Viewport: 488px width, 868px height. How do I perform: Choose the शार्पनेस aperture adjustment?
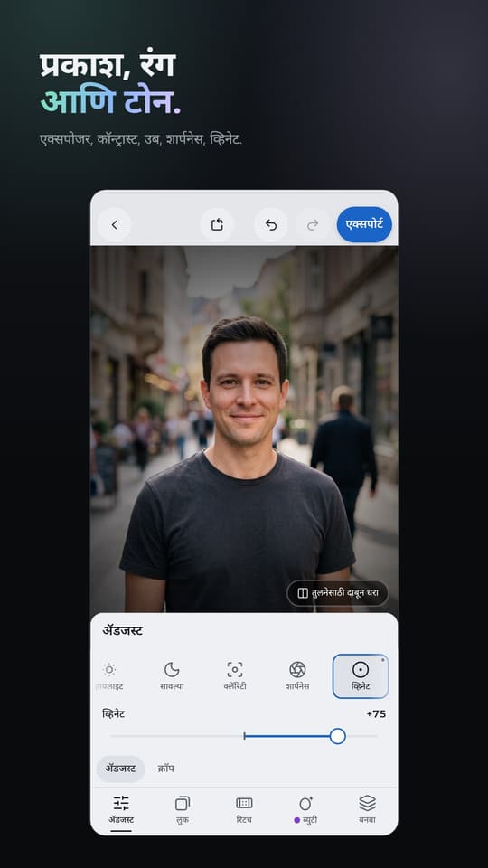tap(297, 676)
